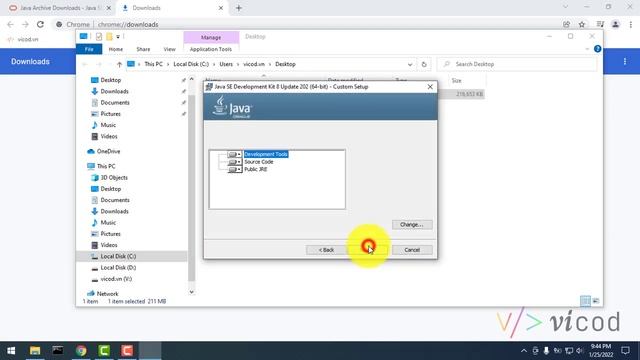Switch to Java Archive Downloads Chrome tab
The image size is (640, 360).
(x=60, y=8)
